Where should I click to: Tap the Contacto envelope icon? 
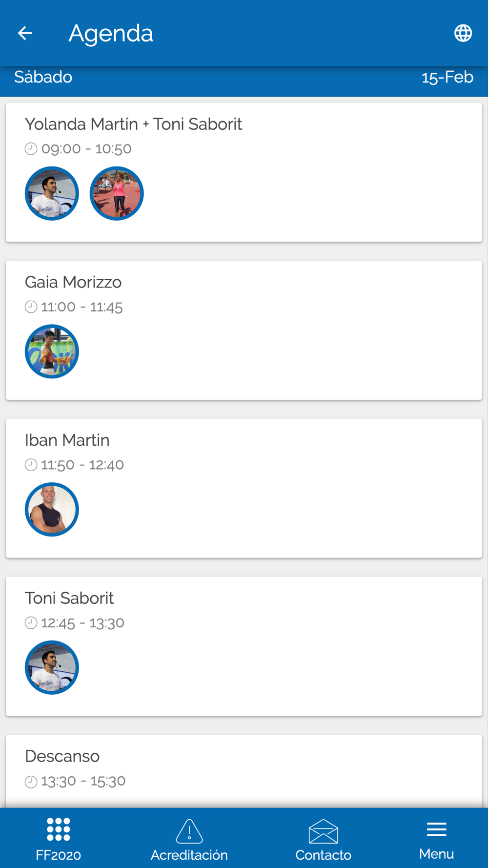click(x=323, y=831)
